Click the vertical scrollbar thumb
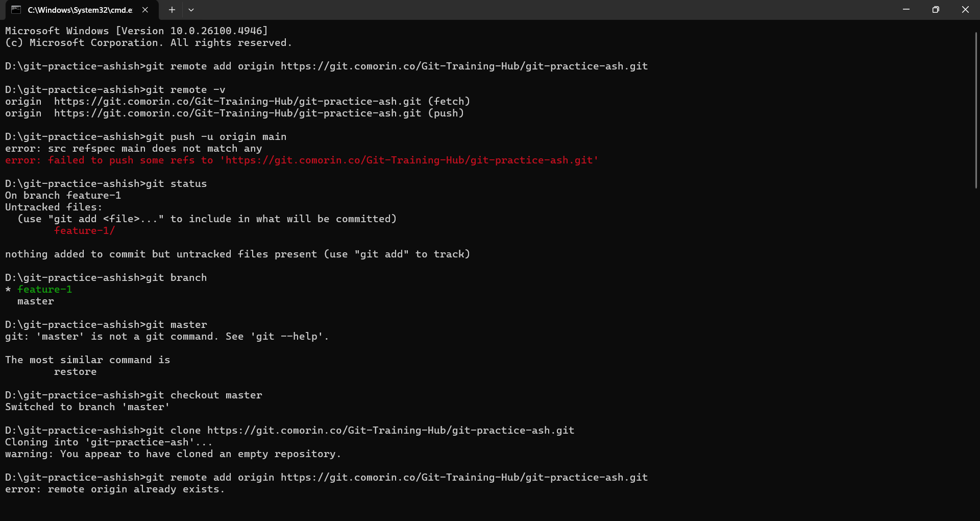980x521 pixels. tap(976, 110)
